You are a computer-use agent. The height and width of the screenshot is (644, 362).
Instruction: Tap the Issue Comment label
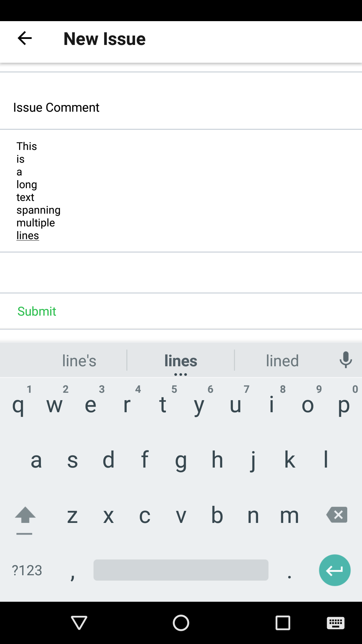[56, 107]
